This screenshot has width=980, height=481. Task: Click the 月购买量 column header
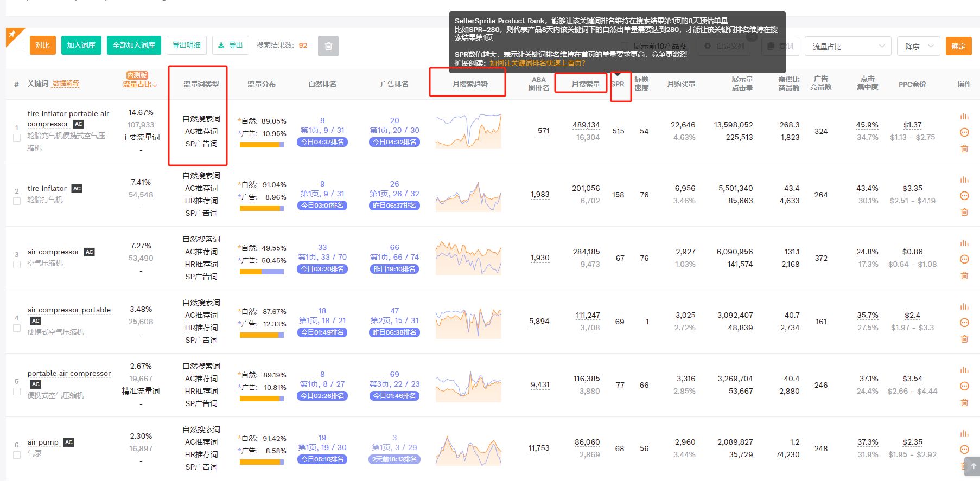681,84
